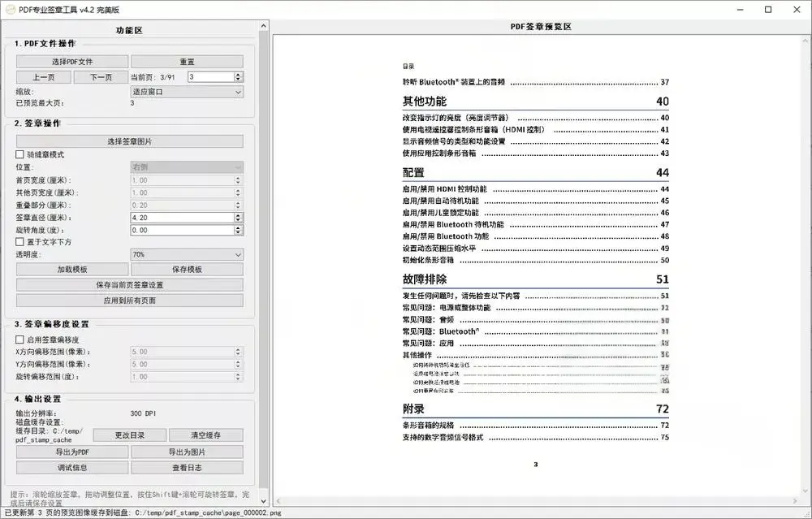Click 选择PDF文件 to choose a PDF file

click(71, 61)
